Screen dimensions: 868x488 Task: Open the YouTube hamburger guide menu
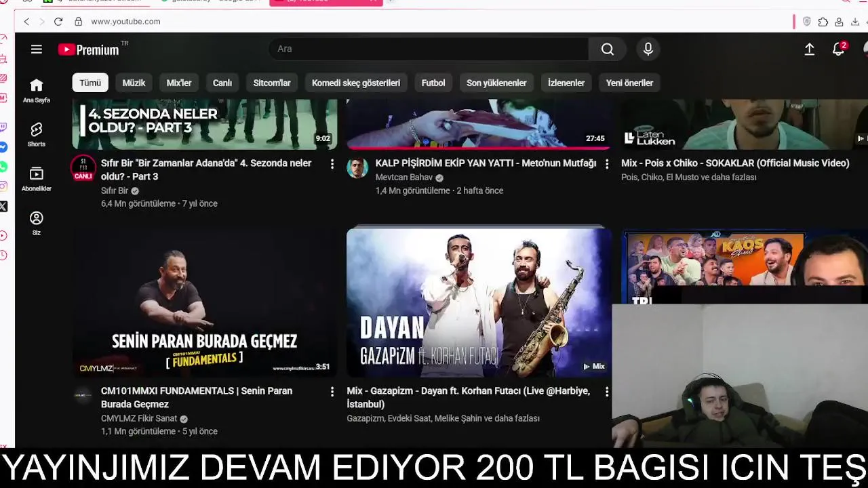click(37, 49)
